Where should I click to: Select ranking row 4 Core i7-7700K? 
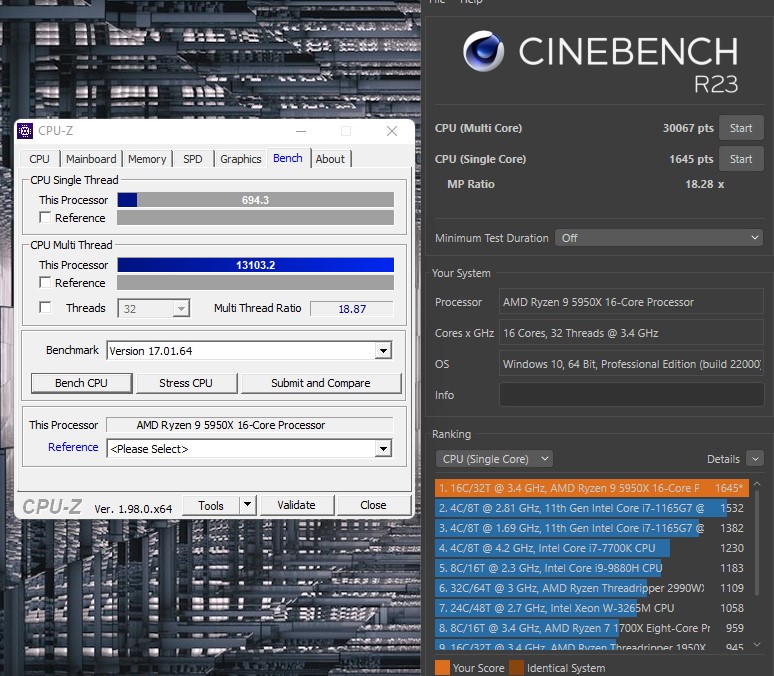tap(592, 548)
